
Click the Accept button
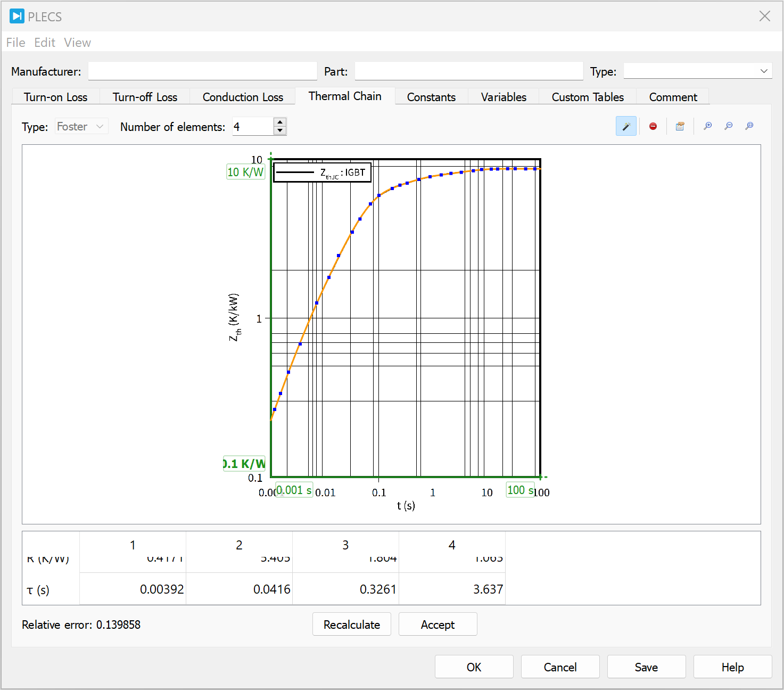[x=438, y=625]
